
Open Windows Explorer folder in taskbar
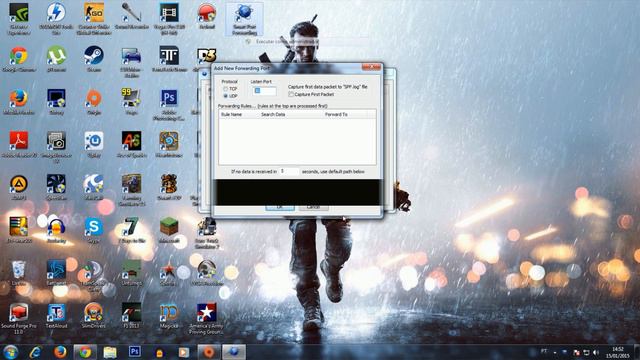click(110, 352)
